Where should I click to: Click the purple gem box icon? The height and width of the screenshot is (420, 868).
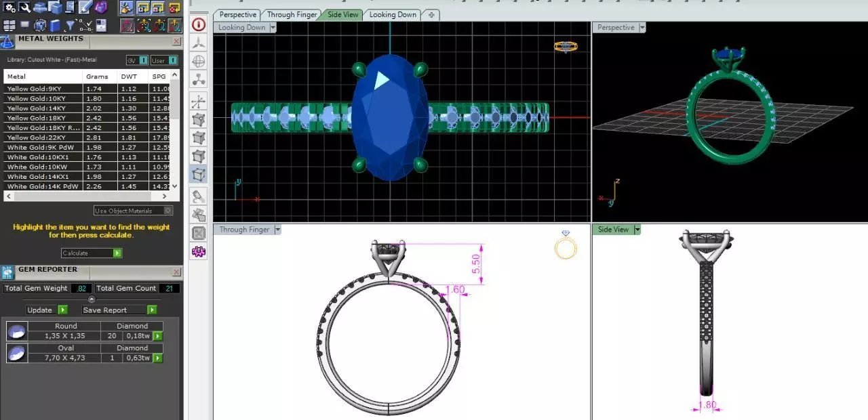(101, 7)
